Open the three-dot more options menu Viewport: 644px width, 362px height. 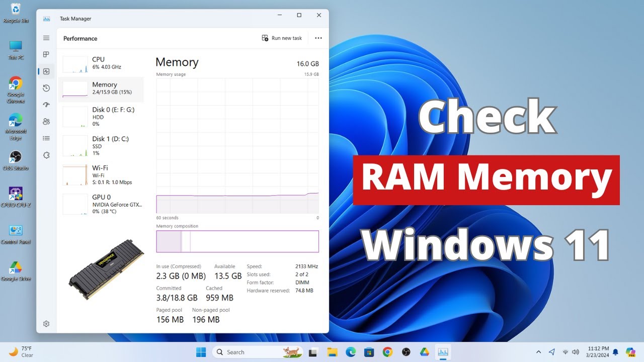coord(318,38)
